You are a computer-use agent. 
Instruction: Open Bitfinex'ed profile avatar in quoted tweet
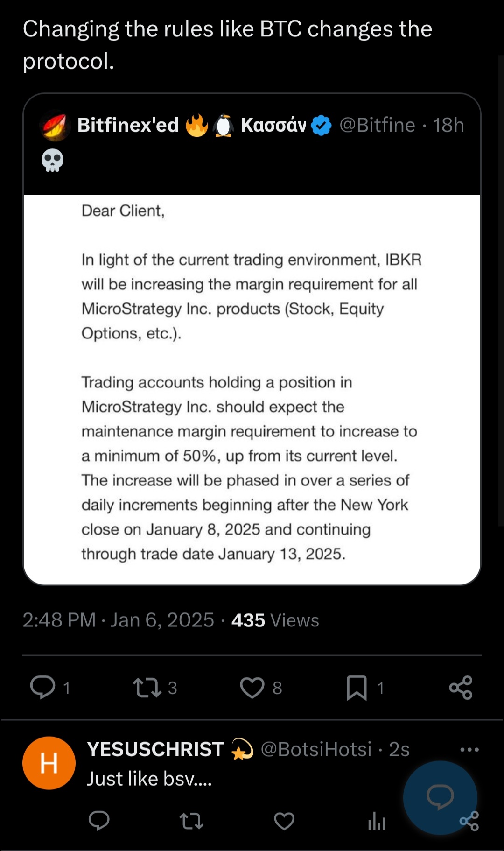tap(56, 125)
